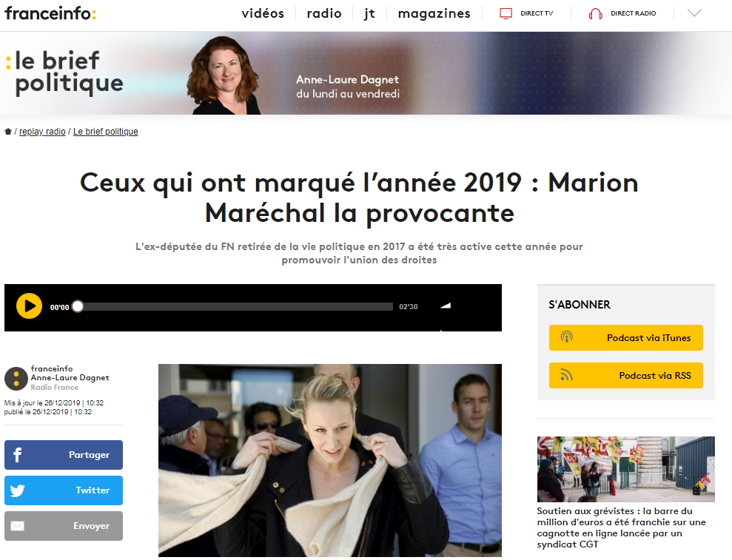This screenshot has width=732, height=560.
Task: Play the audio with yellow play button
Action: tap(29, 306)
